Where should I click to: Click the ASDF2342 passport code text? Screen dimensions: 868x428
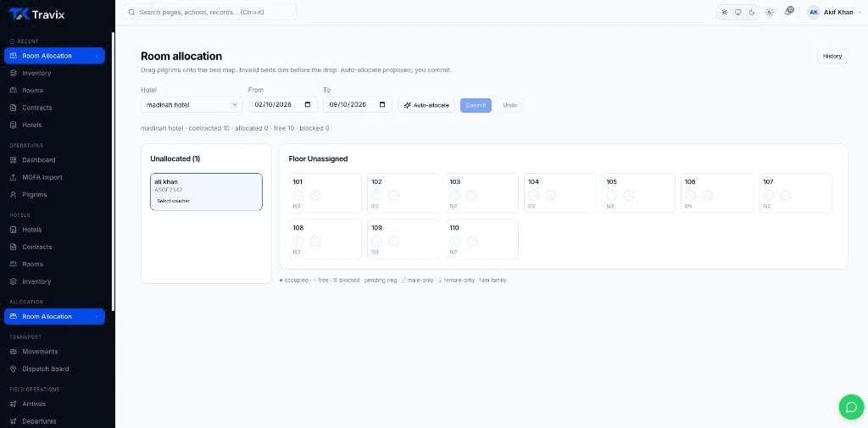[x=169, y=190]
